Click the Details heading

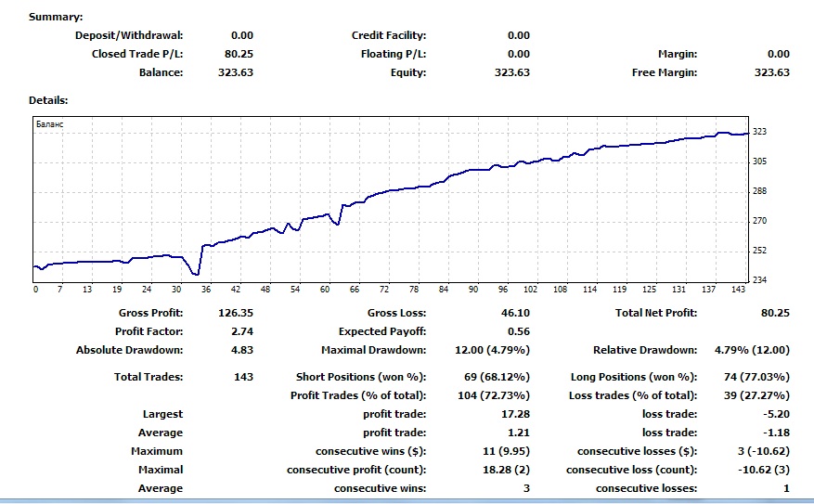pos(48,100)
